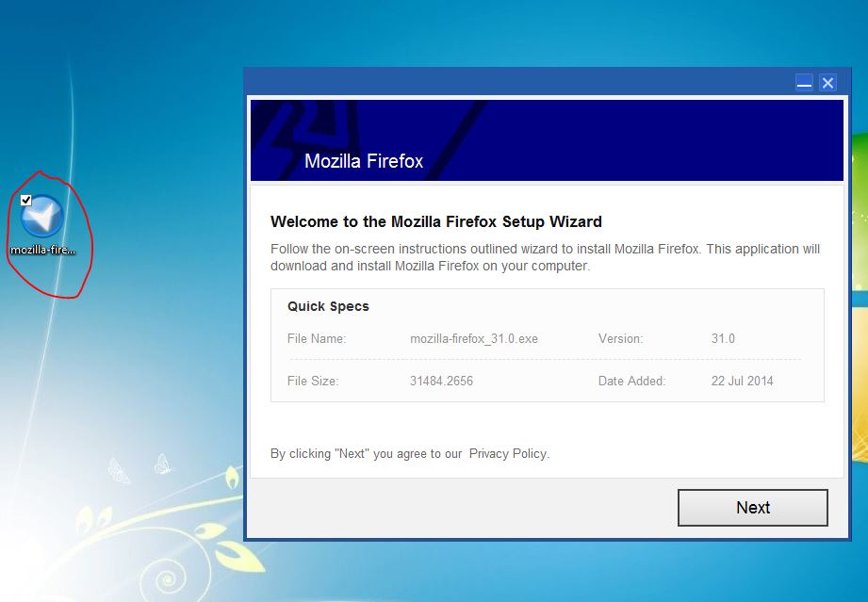The height and width of the screenshot is (602, 868).
Task: Click the file name mozilla-firefox_31.0.exe
Action: coord(474,338)
